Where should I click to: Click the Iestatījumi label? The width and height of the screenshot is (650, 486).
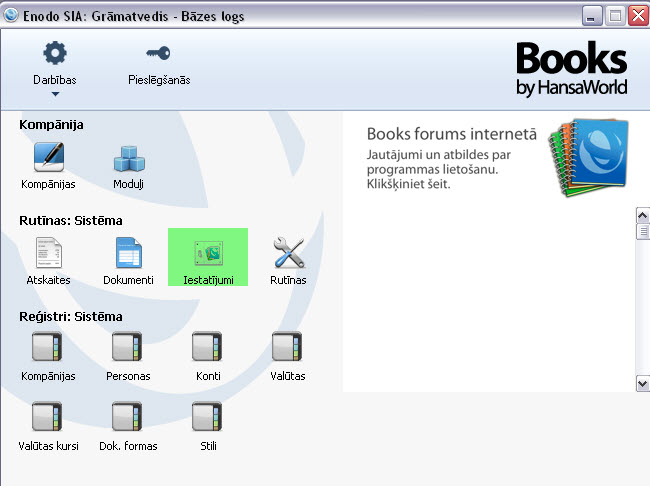209,280
